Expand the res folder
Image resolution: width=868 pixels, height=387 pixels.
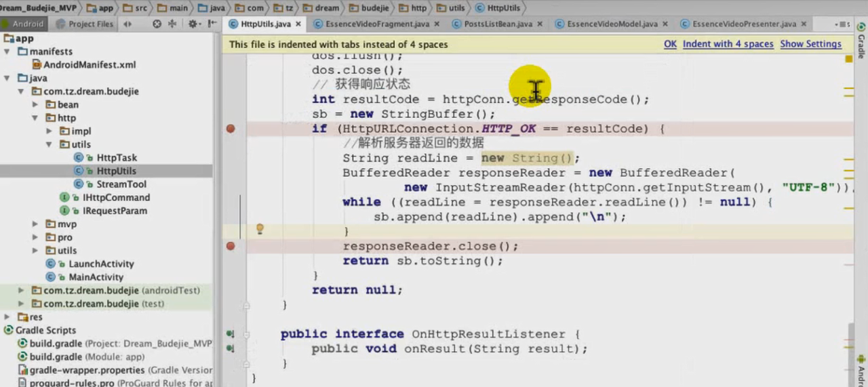pyautogui.click(x=8, y=317)
